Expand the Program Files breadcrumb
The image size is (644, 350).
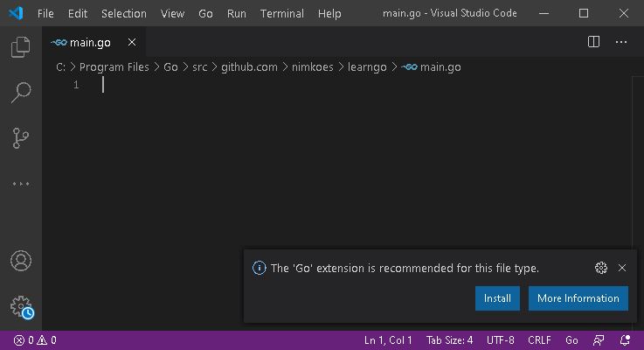114,67
